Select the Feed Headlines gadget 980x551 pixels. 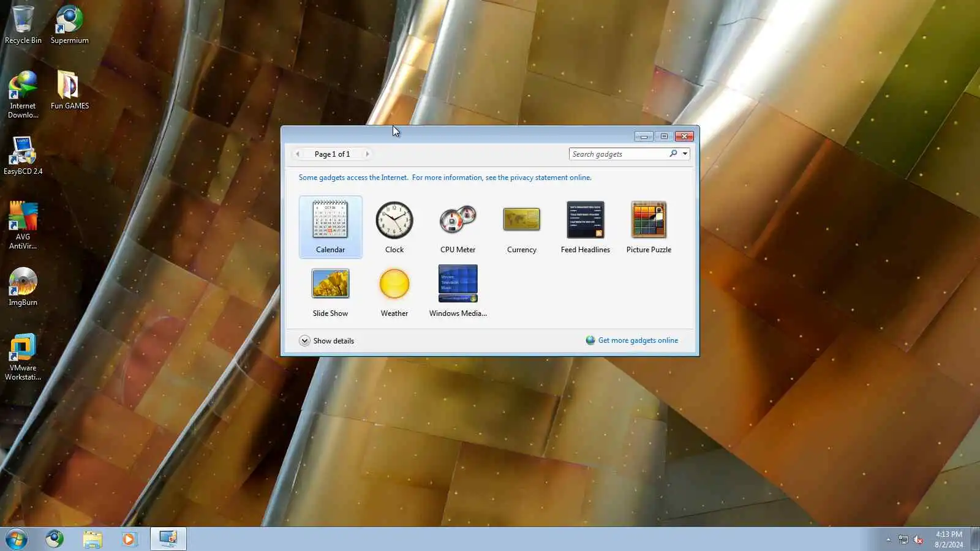(x=585, y=227)
